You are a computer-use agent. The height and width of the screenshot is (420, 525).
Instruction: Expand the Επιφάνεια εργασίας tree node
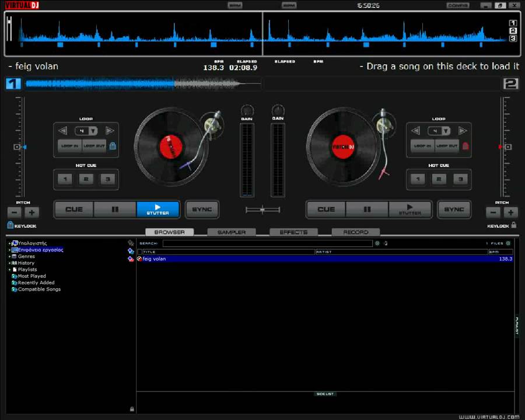[x=9, y=250]
